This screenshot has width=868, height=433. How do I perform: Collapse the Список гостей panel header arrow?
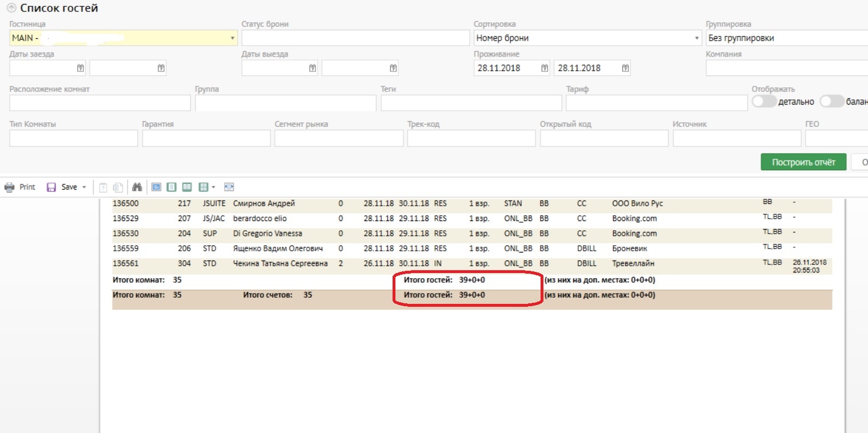11,9
